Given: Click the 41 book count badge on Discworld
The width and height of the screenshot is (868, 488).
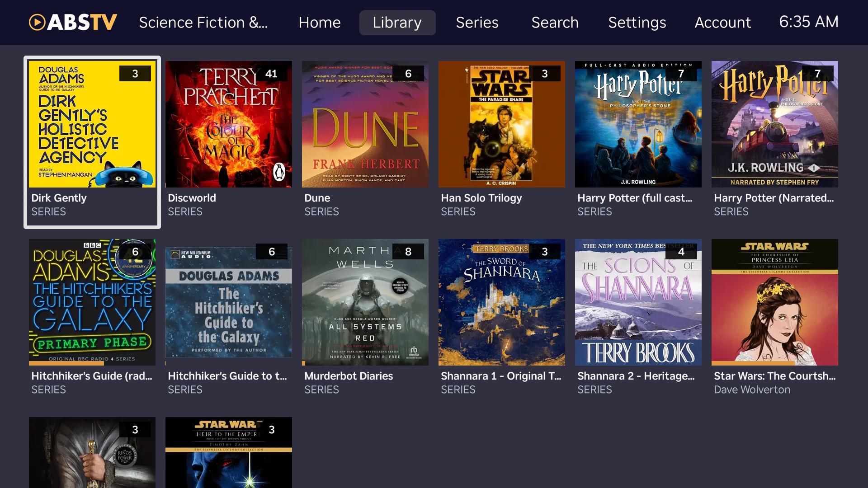Looking at the screenshot, I should coord(271,74).
